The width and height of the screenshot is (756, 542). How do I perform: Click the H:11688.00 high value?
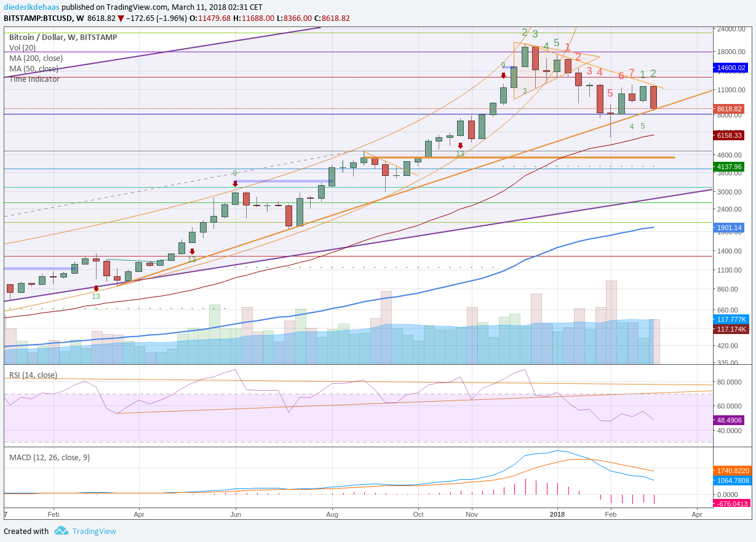coord(254,18)
